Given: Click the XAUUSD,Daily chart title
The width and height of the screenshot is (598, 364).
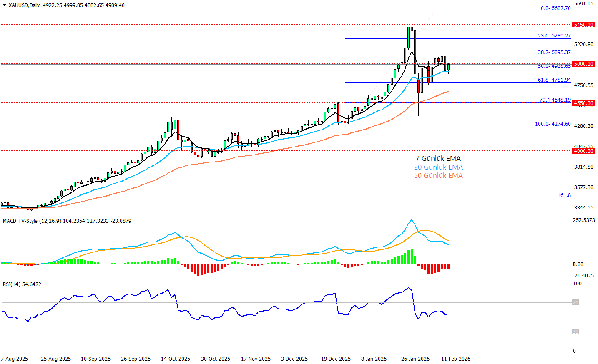Looking at the screenshot, I should [24, 5].
